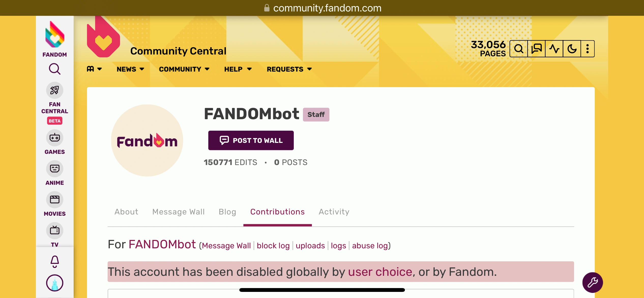
Task: Open notifications with the bell icon
Action: pyautogui.click(x=54, y=261)
